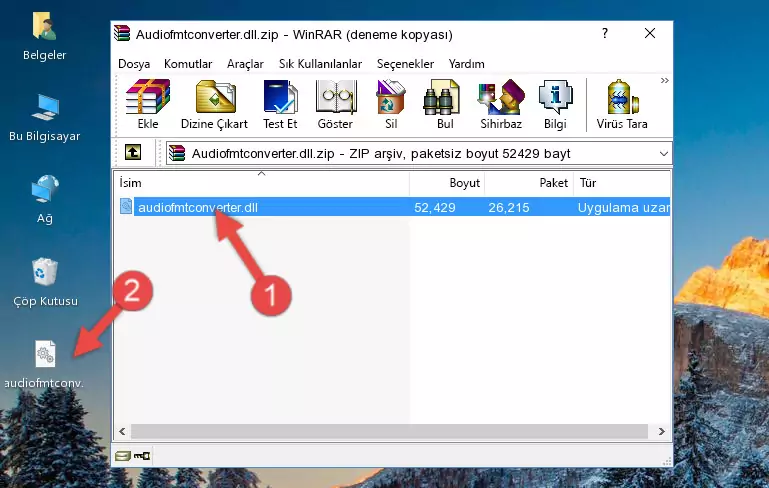Click the WinRAR title bar app icon
Screen dimensions: 769x488
(122, 33)
